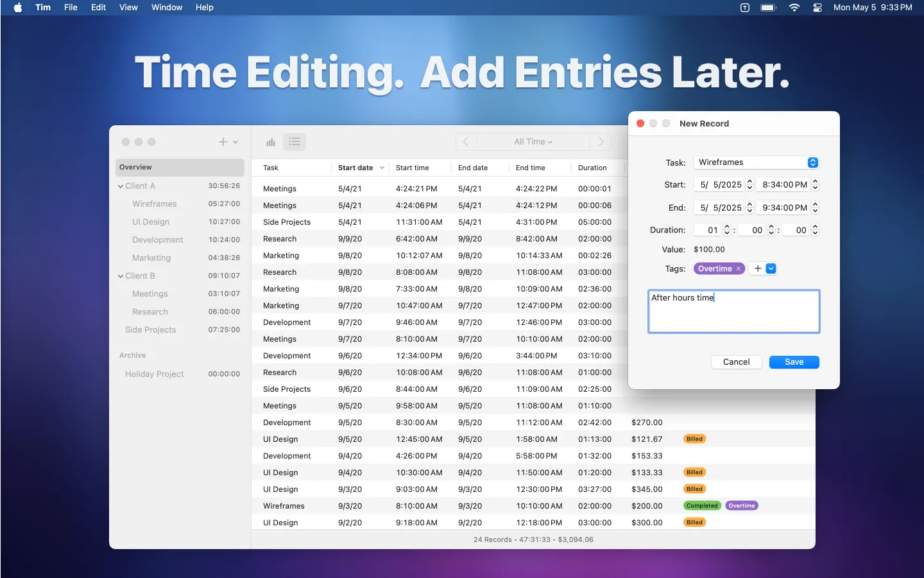This screenshot has width=924, height=578.
Task: Open the All Time range selector
Action: 533,142
